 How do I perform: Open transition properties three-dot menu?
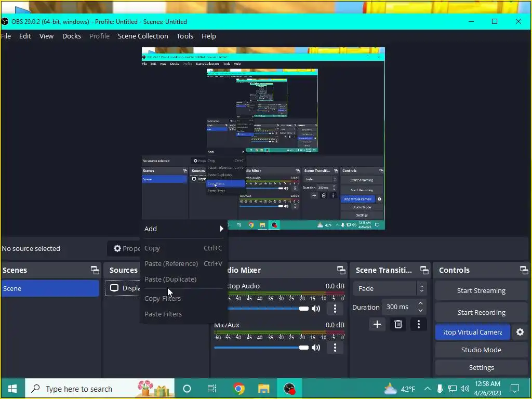(x=419, y=324)
